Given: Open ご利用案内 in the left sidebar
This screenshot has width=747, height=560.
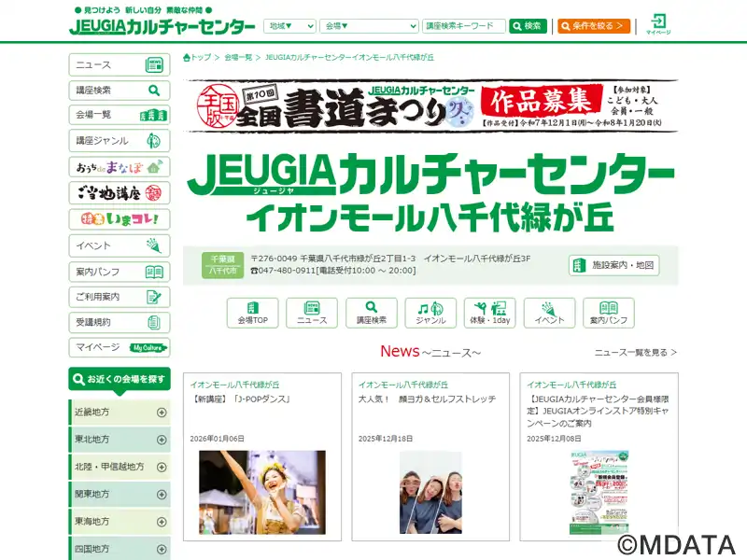Looking at the screenshot, I should 120,297.
